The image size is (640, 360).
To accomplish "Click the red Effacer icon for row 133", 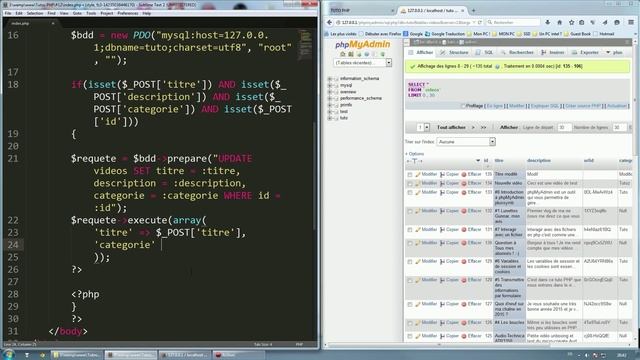I will pyautogui.click(x=464, y=192).
